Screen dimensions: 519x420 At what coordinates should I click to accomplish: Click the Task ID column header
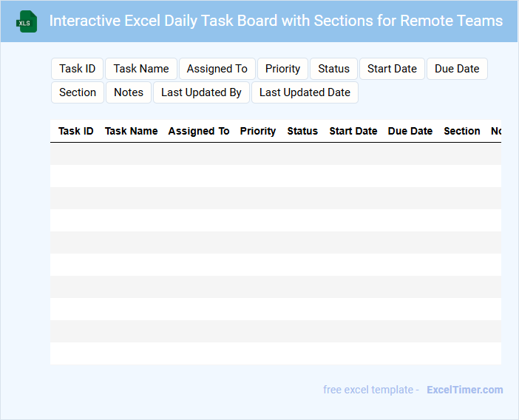coord(75,131)
